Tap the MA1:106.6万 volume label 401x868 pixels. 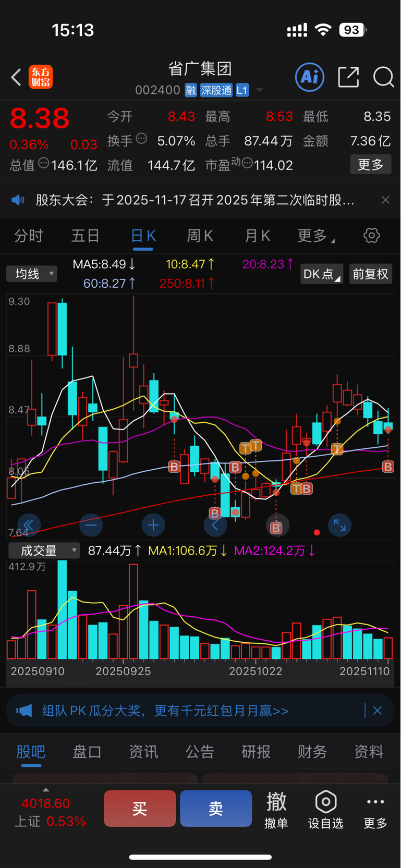(188, 551)
